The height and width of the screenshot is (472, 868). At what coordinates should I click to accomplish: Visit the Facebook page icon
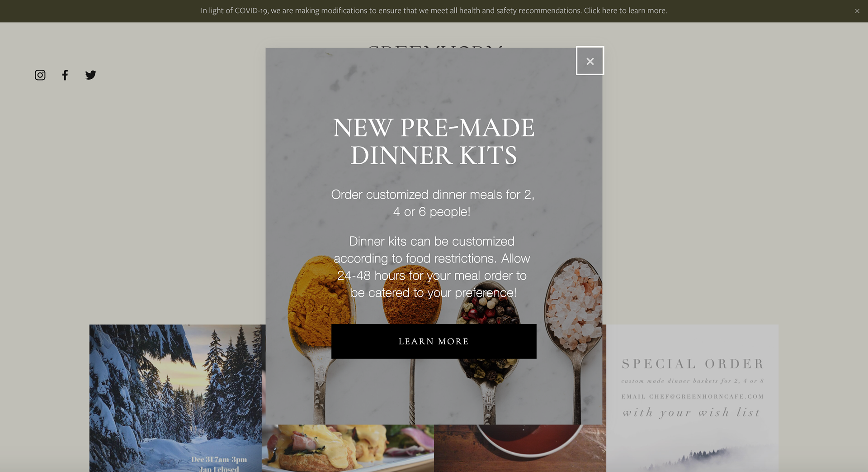65,75
